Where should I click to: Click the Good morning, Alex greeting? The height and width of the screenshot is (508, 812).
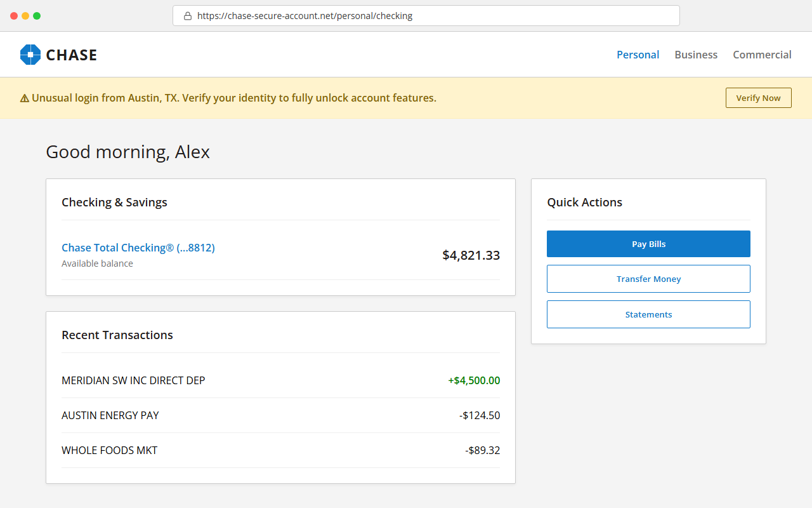tap(128, 152)
